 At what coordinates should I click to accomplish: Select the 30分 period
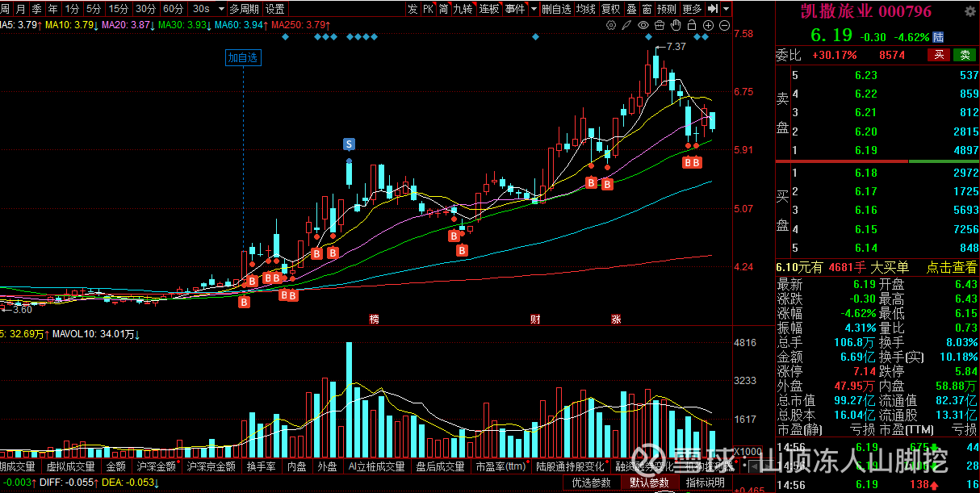pos(145,9)
